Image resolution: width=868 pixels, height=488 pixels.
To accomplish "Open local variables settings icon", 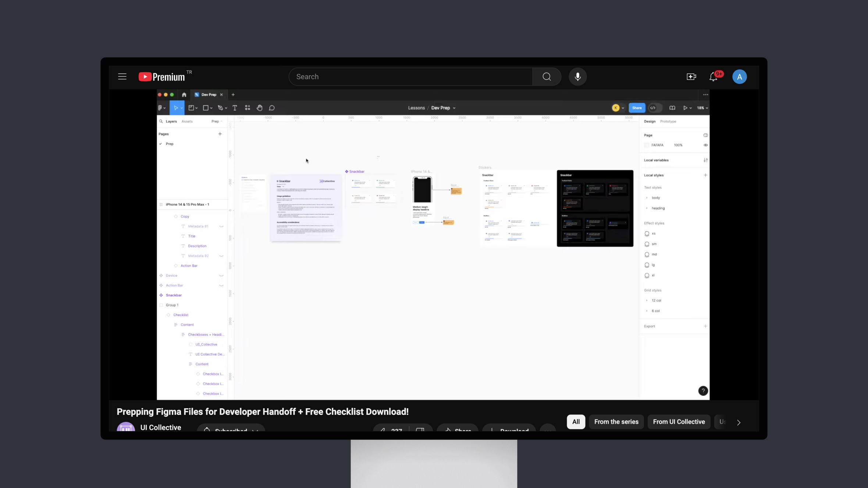I will pyautogui.click(x=705, y=160).
